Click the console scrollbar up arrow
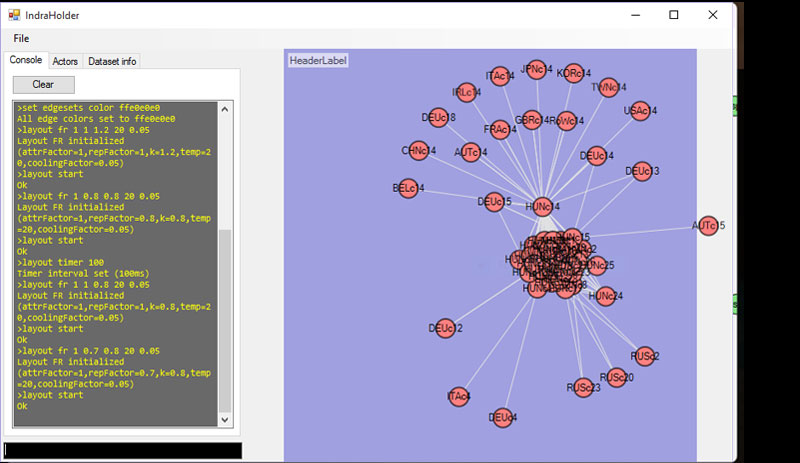The height and width of the screenshot is (463, 800). coord(224,109)
